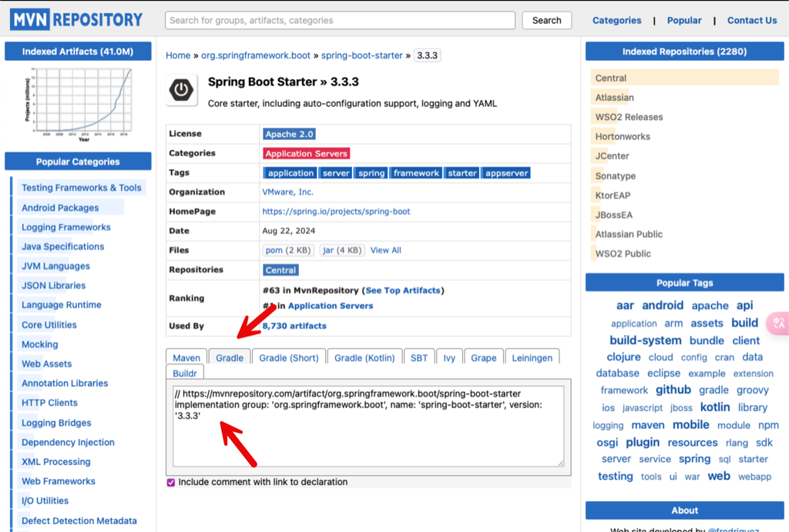Select the Gradle tab
The image size is (789, 532).
click(x=230, y=357)
